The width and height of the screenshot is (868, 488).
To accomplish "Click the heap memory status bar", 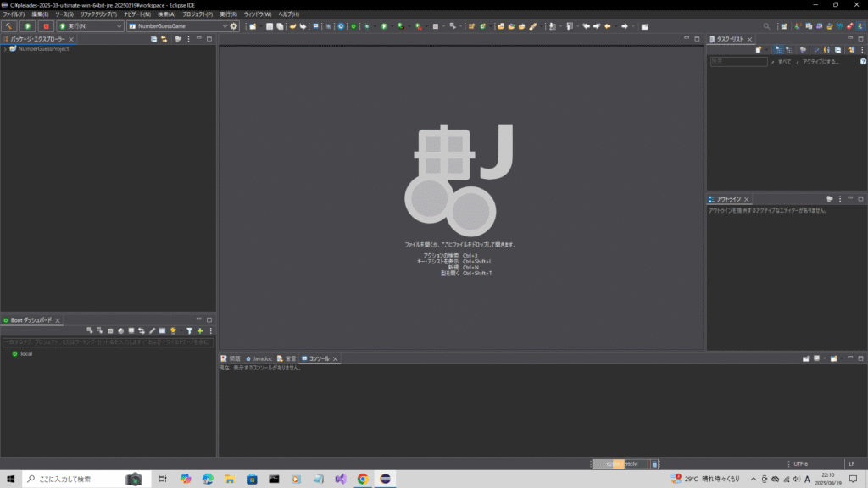I will [x=620, y=464].
